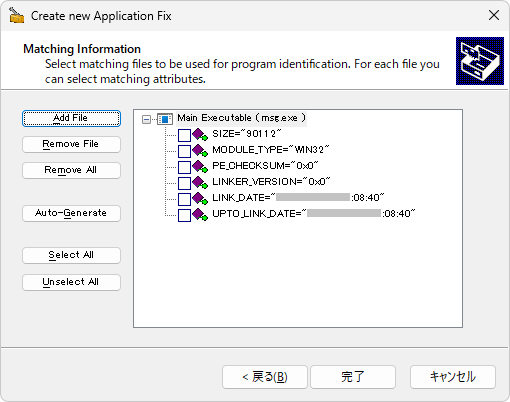The image size is (510, 402).
Task: Click the purple icon beside LINKER_VERSION
Action: click(x=200, y=182)
